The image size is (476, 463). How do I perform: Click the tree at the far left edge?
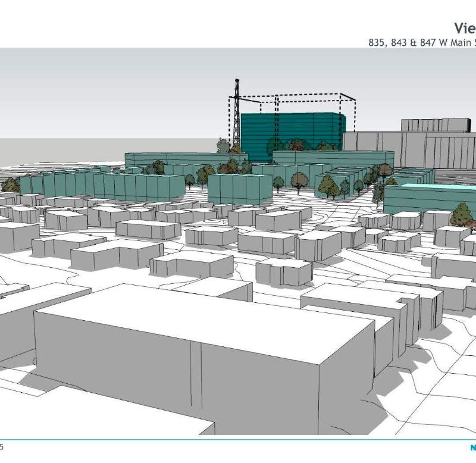click(x=11, y=185)
